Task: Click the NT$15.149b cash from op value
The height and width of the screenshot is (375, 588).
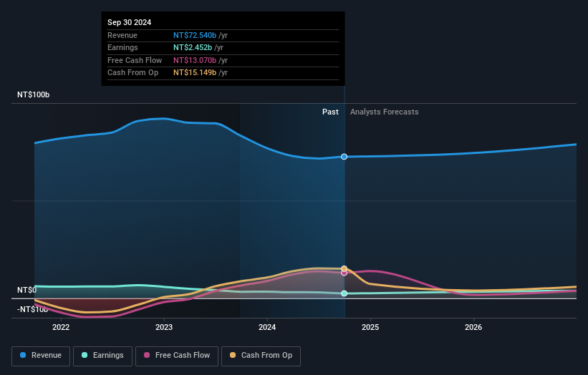Action: tap(195, 73)
